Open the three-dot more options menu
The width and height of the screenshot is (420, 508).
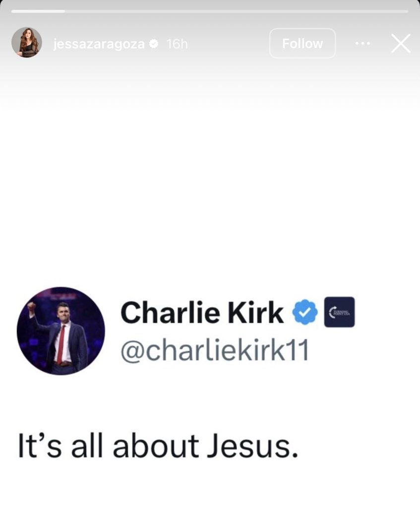[362, 44]
